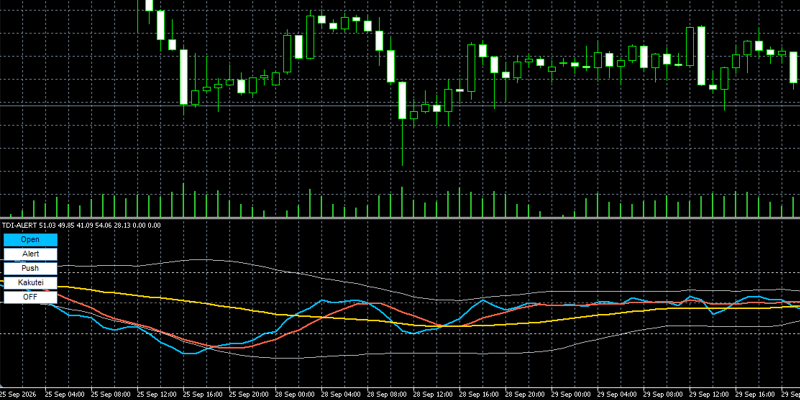Toggle the Alert button
800x400 pixels.
tap(30, 254)
